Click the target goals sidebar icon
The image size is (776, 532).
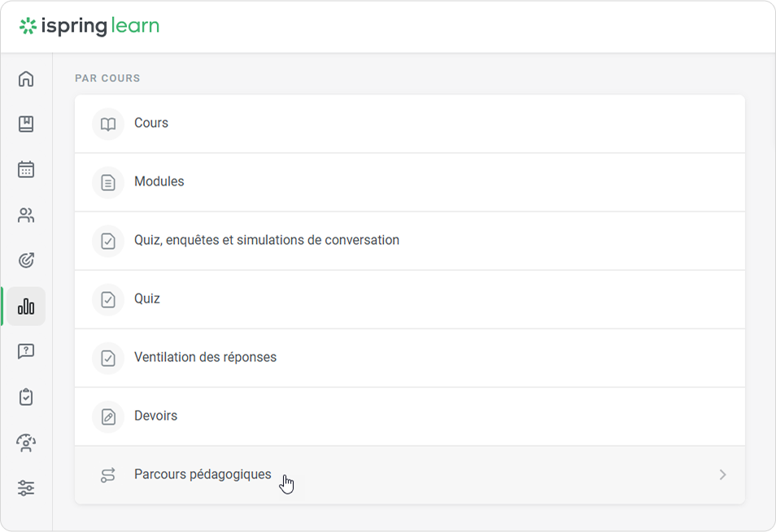pos(26,261)
